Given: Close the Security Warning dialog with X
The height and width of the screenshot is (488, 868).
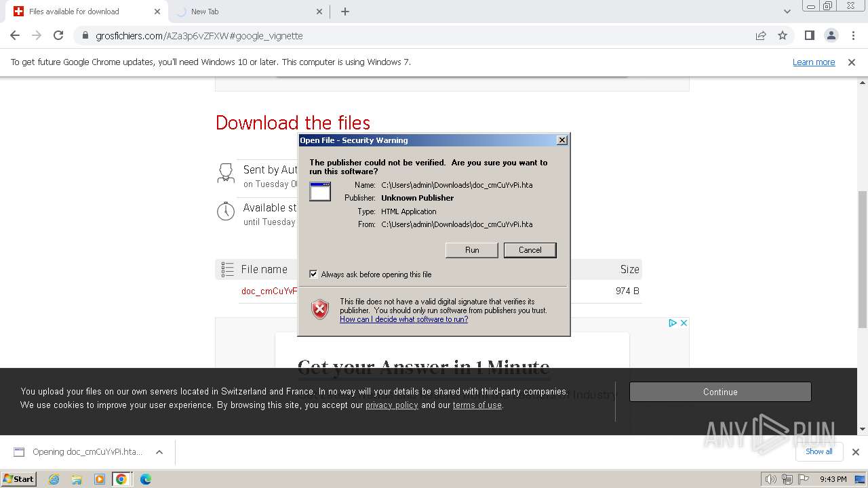Looking at the screenshot, I should point(561,140).
